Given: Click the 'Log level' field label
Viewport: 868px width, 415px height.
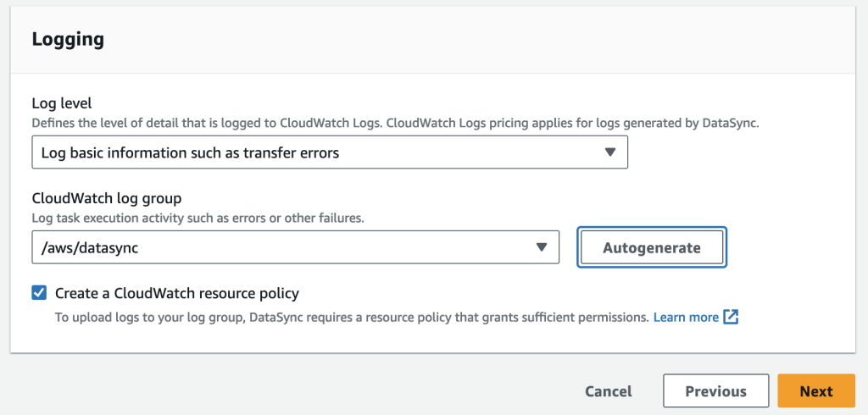Looking at the screenshot, I should point(61,104).
